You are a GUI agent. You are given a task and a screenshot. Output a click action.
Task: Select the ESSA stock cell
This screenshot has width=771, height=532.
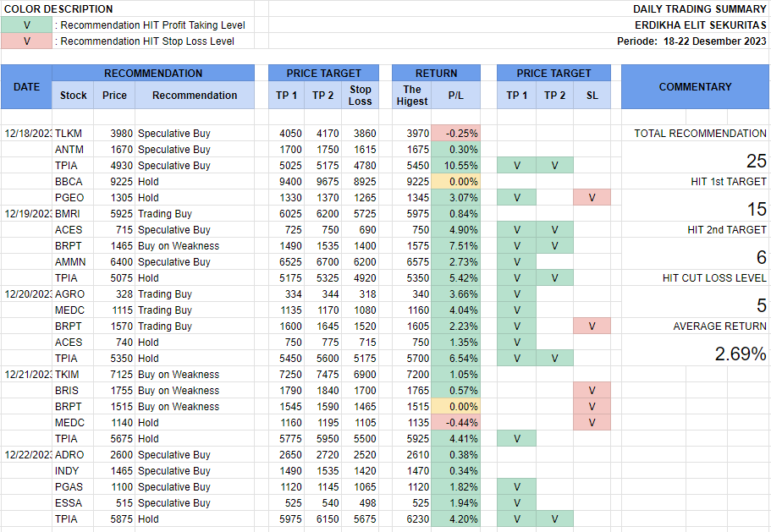point(69,503)
